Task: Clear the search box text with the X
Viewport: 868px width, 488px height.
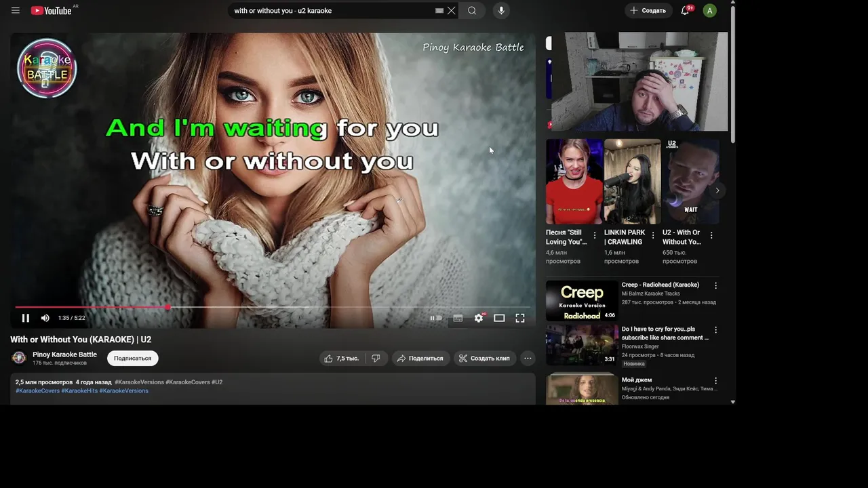Action: coord(451,10)
